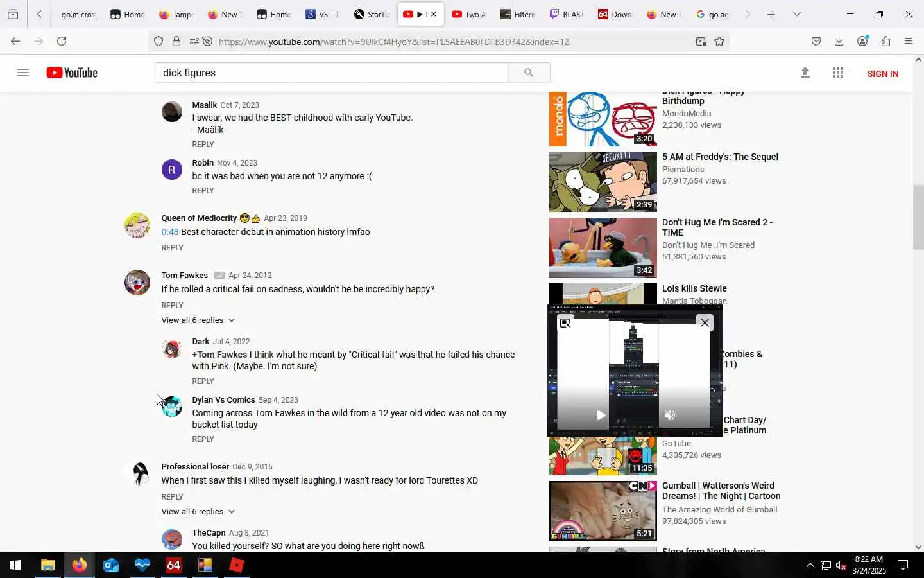Open the Don't Hug Me I'm Scared 2 thumbnail
This screenshot has width=924, height=578.
(x=603, y=248)
